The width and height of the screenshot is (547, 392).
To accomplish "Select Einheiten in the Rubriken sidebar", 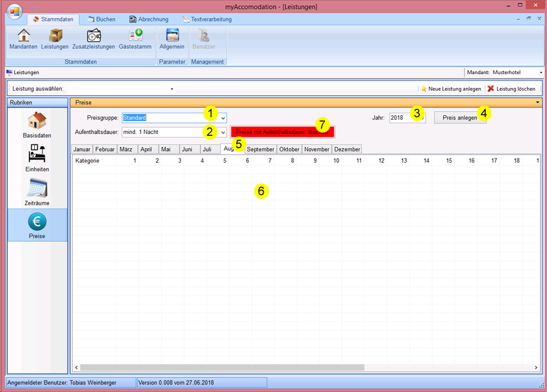I will click(x=37, y=158).
